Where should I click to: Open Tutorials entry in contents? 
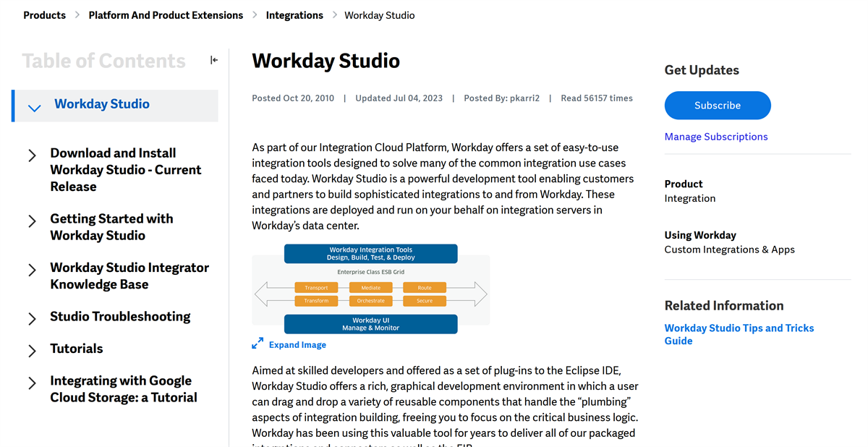(x=77, y=349)
